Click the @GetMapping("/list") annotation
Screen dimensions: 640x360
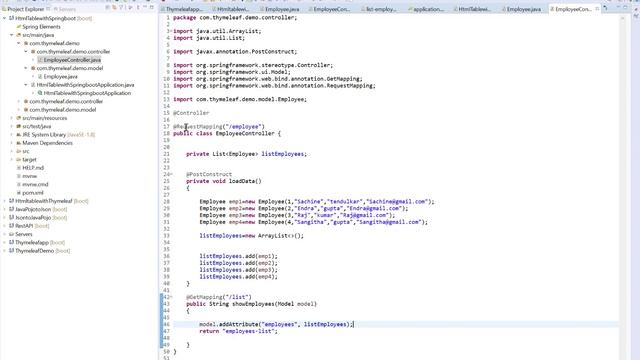pos(219,297)
